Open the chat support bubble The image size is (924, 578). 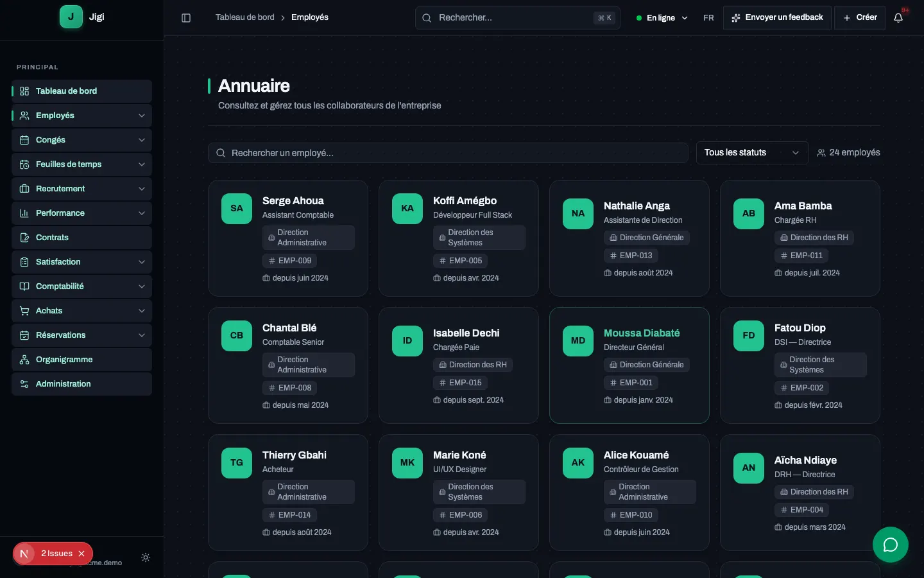[x=890, y=545]
